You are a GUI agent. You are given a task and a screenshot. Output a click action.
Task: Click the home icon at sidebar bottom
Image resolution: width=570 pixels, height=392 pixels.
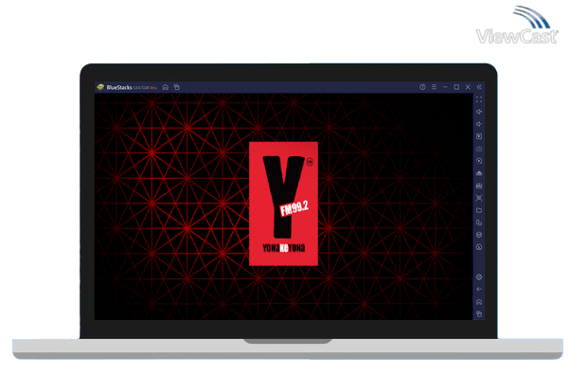point(479,302)
